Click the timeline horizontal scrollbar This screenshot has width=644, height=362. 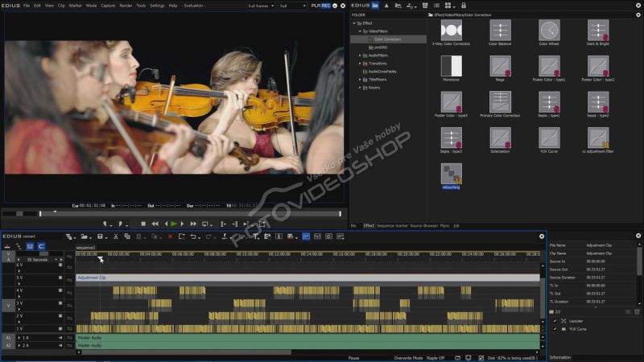187,352
